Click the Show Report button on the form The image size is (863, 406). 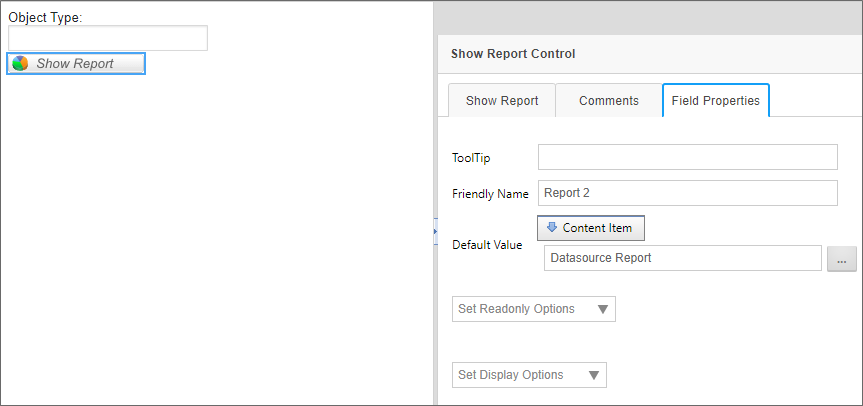pos(77,64)
